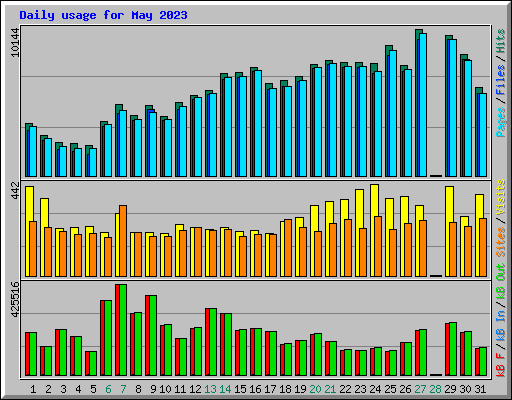The width and height of the screenshot is (512, 400).
Task: Click the Files legend label
Action: [x=500, y=80]
